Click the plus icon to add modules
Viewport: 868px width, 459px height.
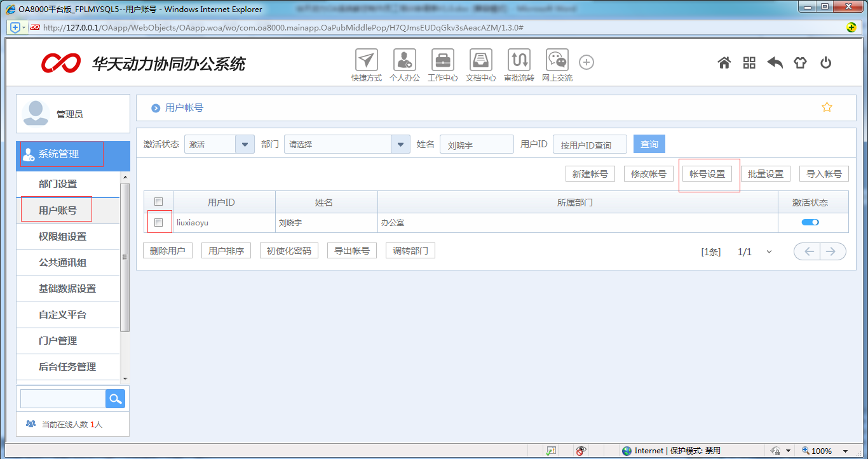(x=586, y=62)
